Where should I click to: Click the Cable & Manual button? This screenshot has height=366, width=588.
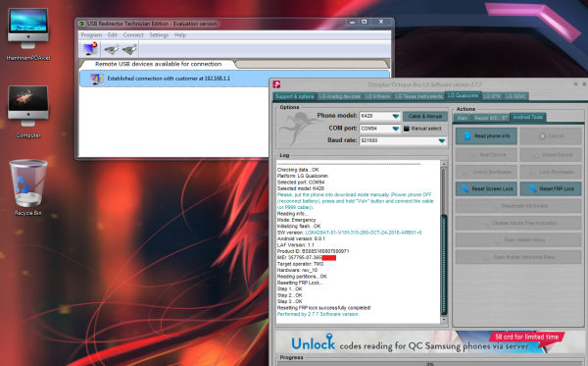pyautogui.click(x=425, y=117)
